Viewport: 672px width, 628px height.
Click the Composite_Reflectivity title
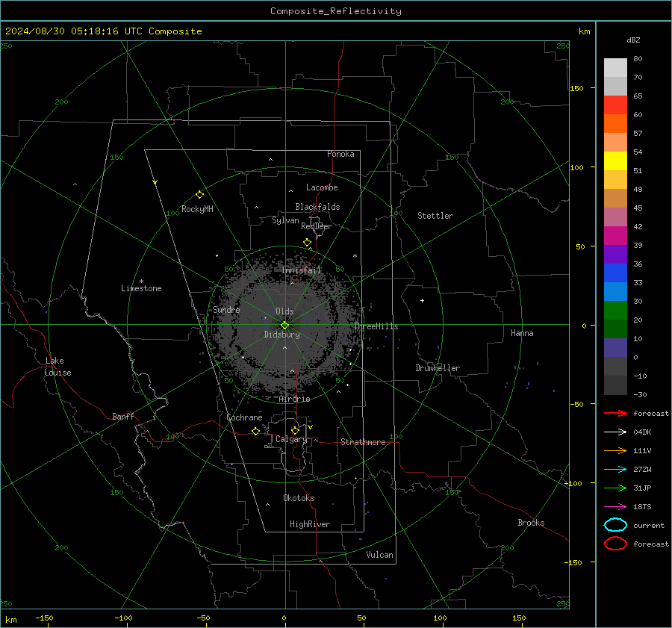pyautogui.click(x=336, y=11)
